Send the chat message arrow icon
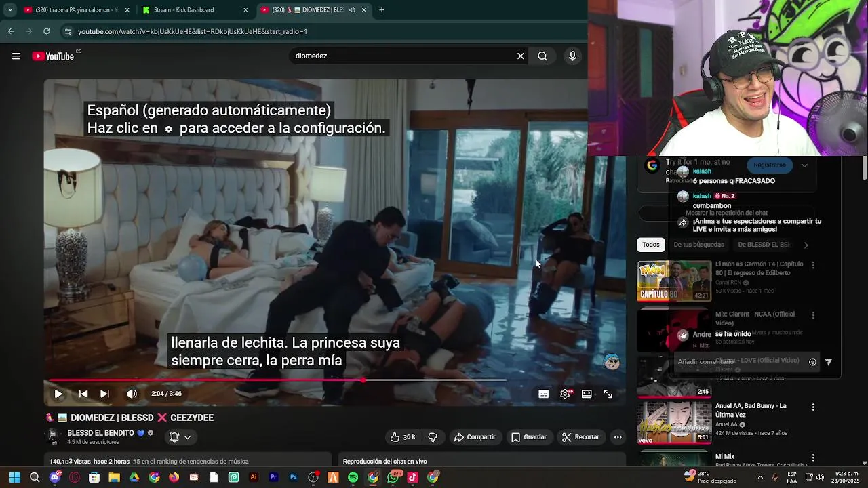Viewport: 868px width, 488px height. pos(828,362)
